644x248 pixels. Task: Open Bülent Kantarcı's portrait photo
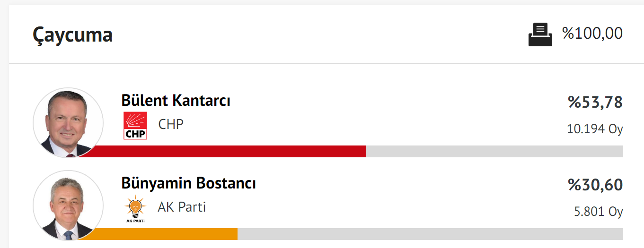coord(68,123)
